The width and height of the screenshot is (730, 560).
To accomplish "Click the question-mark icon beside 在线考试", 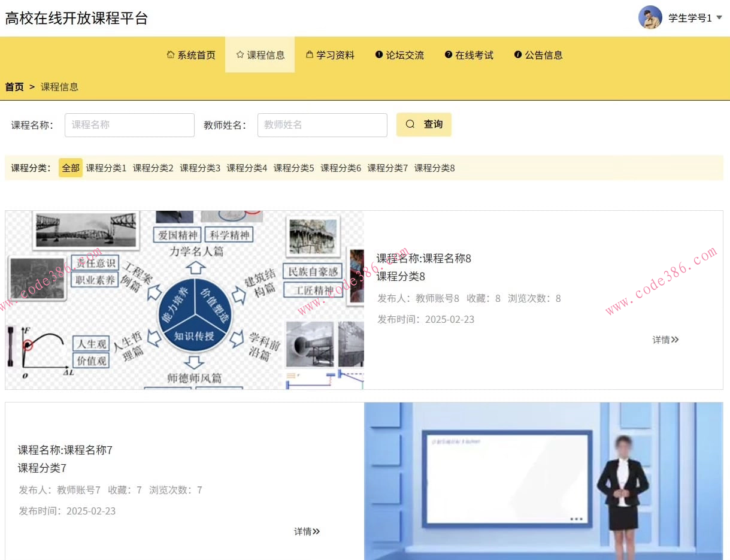I will click(x=447, y=55).
